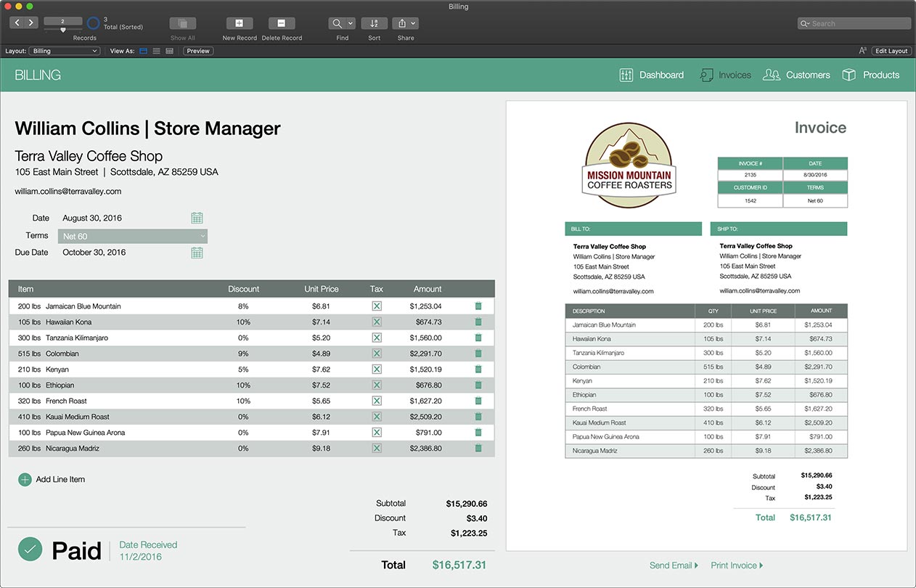Go to next record with forward arrow

coord(31,23)
